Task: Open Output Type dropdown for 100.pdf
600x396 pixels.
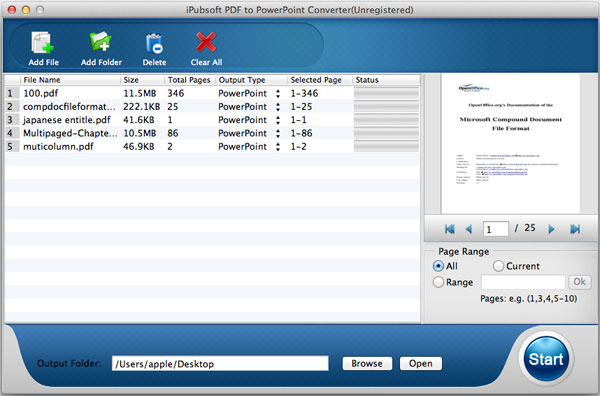Action: [278, 93]
